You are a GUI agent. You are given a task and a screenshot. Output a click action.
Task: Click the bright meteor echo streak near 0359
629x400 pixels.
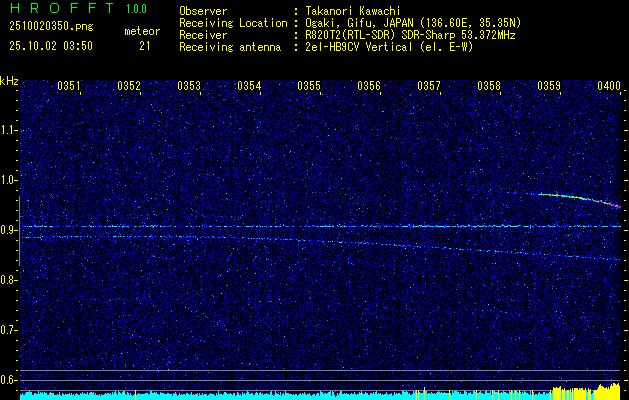(x=580, y=198)
